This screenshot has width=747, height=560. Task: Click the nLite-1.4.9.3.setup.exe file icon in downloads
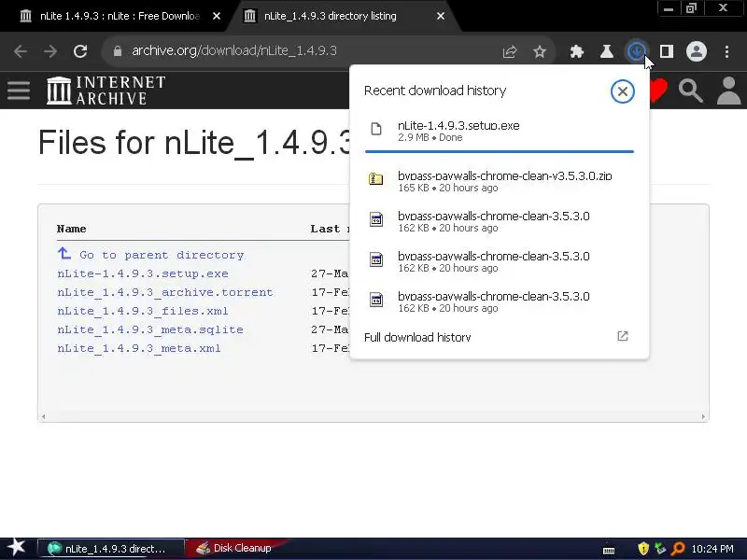(x=376, y=129)
